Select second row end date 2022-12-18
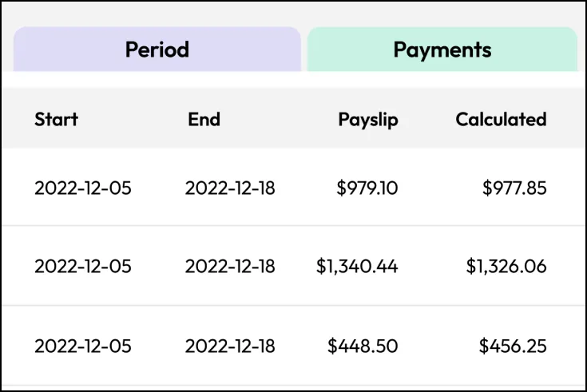The height and width of the screenshot is (392, 587). tap(230, 267)
